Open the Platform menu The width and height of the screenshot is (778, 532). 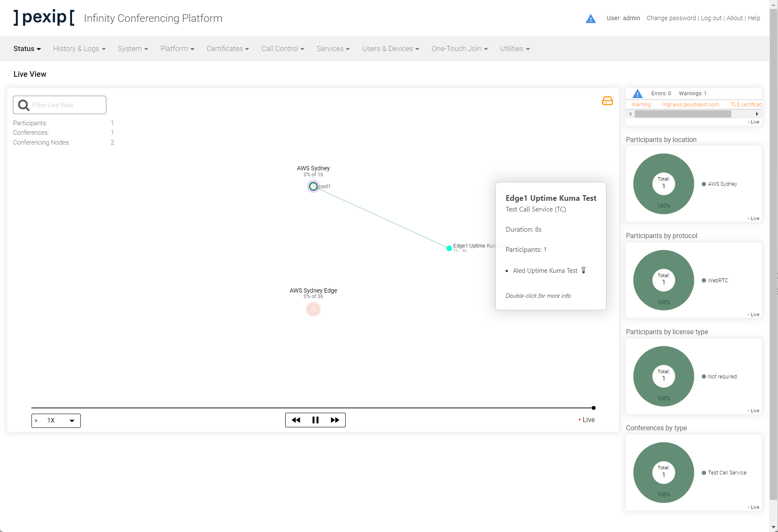tap(178, 49)
